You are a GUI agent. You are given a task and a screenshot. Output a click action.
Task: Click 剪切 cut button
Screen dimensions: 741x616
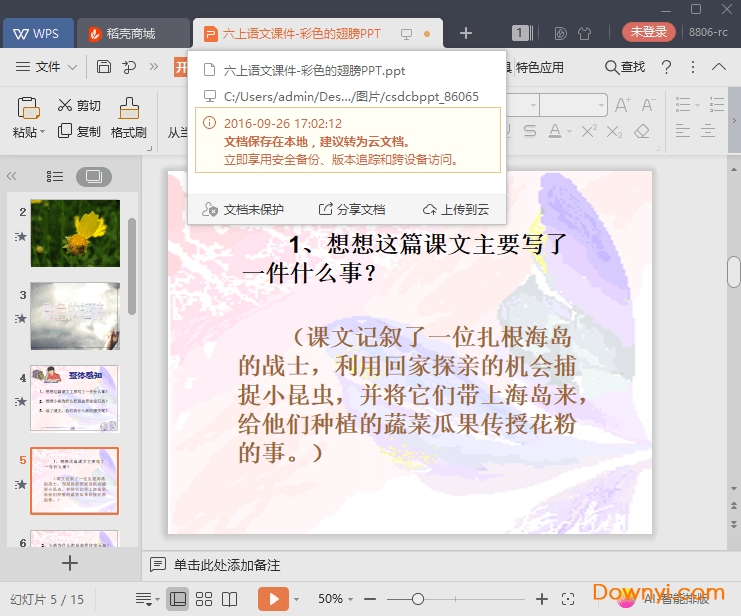[x=79, y=105]
